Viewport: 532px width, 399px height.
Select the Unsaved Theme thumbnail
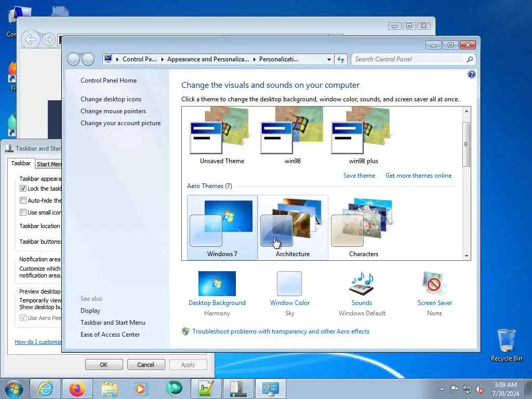coord(222,136)
